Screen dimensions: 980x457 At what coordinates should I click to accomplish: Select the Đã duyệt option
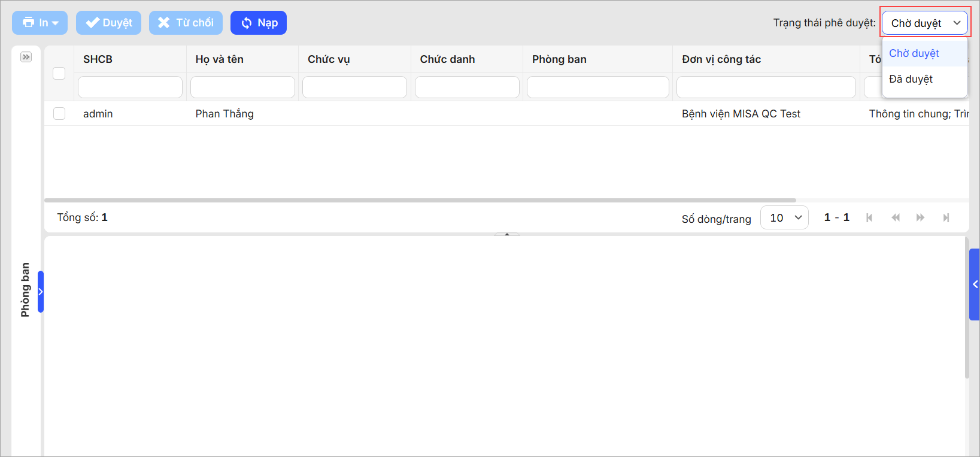click(x=911, y=79)
